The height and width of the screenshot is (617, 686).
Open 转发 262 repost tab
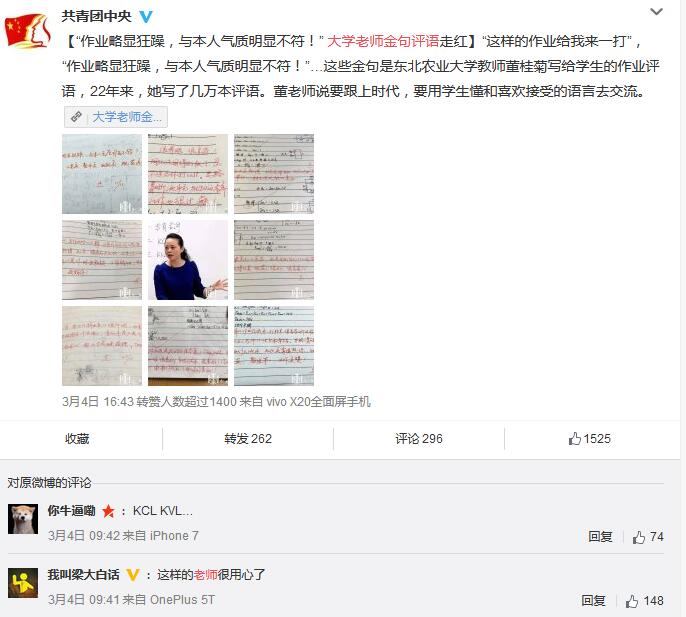coord(248,438)
